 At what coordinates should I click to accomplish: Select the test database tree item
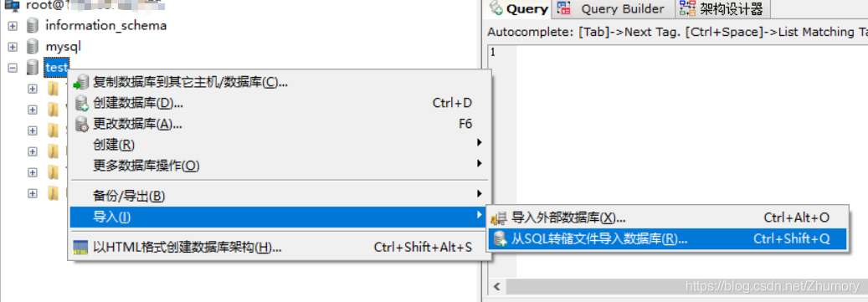click(56, 68)
